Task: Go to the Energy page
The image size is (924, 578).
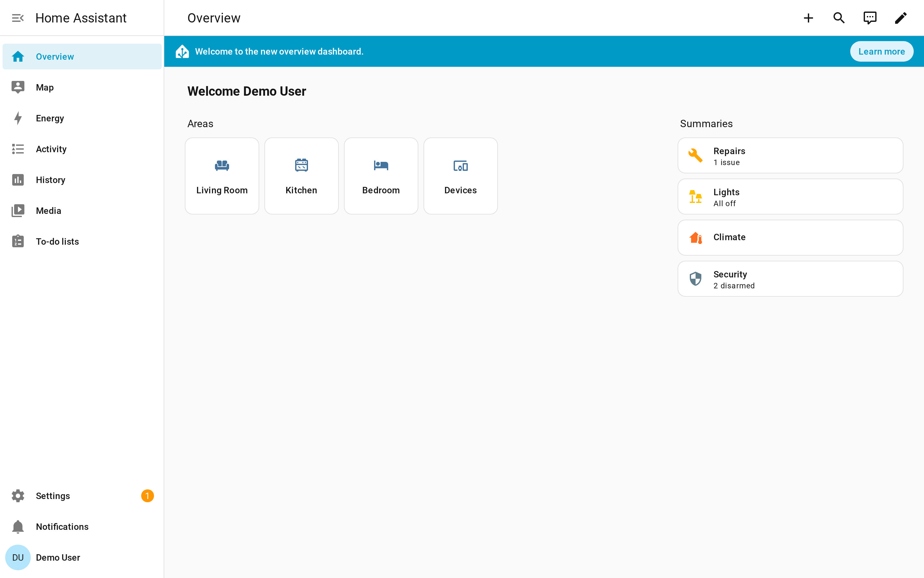Action: click(82, 118)
